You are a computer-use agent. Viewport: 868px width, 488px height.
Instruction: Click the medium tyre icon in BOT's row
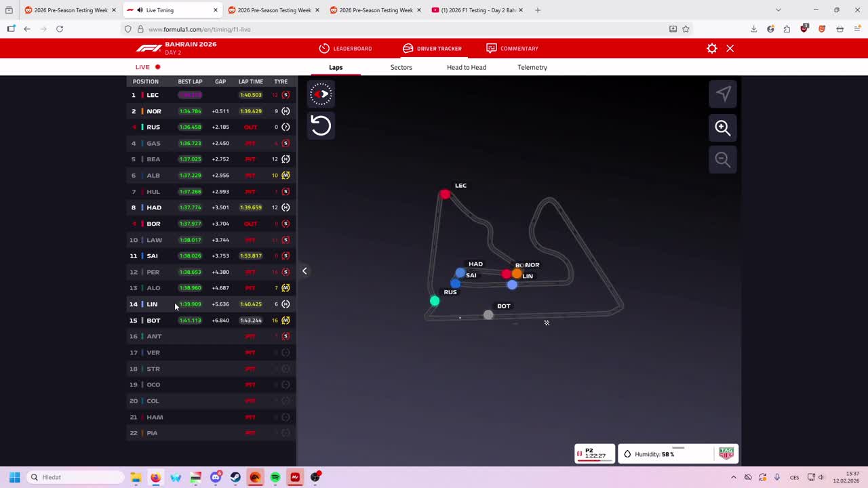coord(285,320)
